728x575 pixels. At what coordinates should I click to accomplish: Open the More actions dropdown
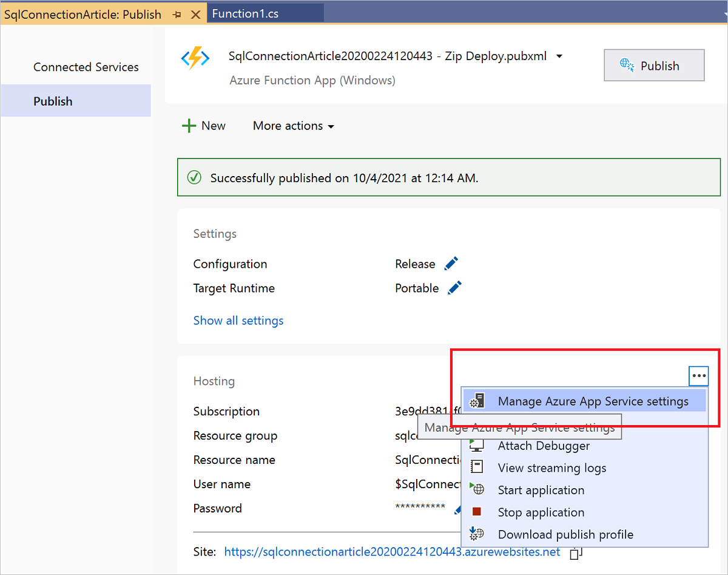coord(294,126)
